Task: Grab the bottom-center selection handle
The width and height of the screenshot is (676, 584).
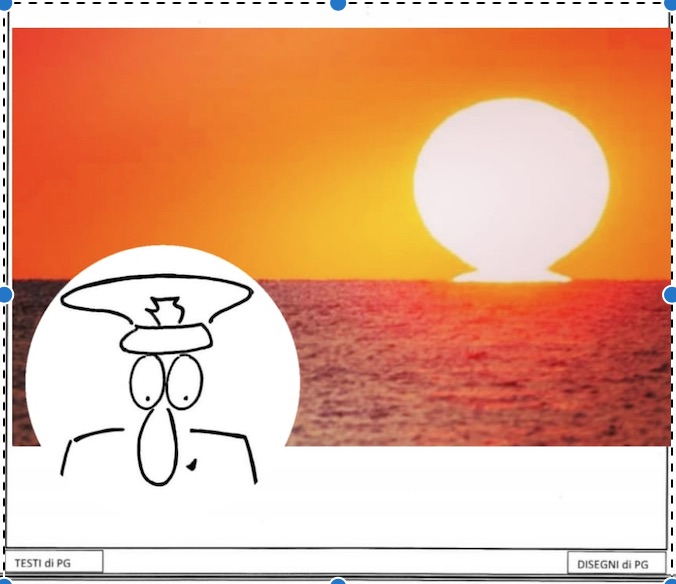Action: coord(338,581)
